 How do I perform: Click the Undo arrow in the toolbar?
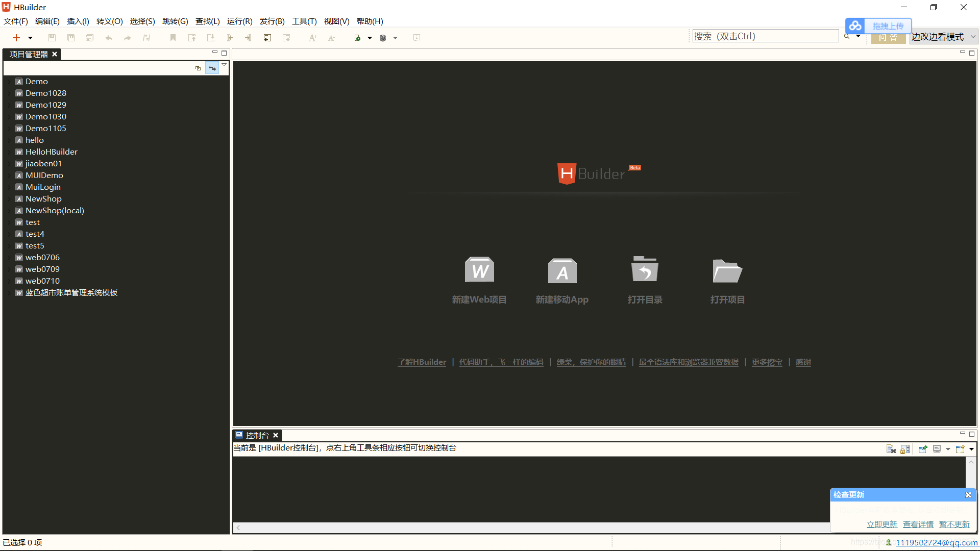pos(109,38)
